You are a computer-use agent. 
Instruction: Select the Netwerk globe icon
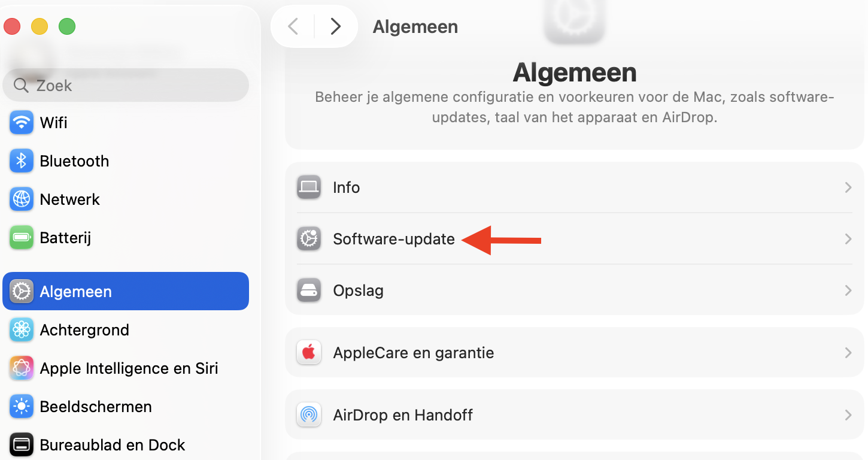(22, 199)
